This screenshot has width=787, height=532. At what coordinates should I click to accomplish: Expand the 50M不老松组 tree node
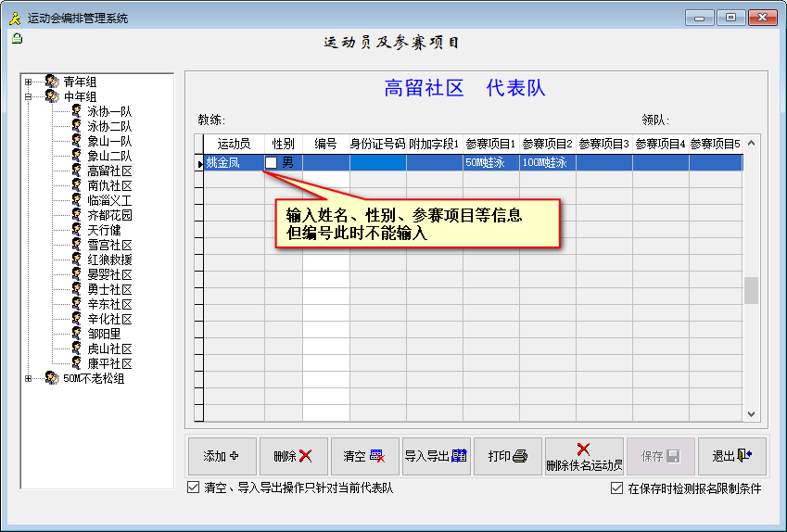29,378
